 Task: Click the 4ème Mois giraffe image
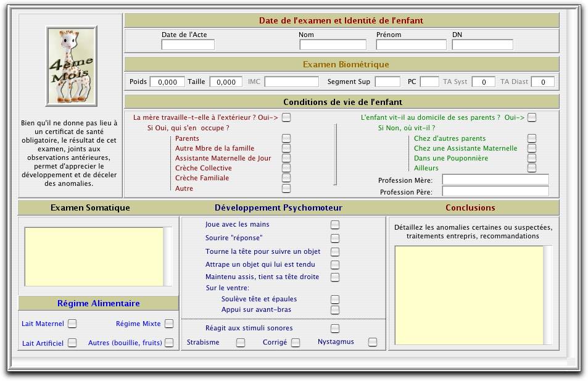click(72, 66)
